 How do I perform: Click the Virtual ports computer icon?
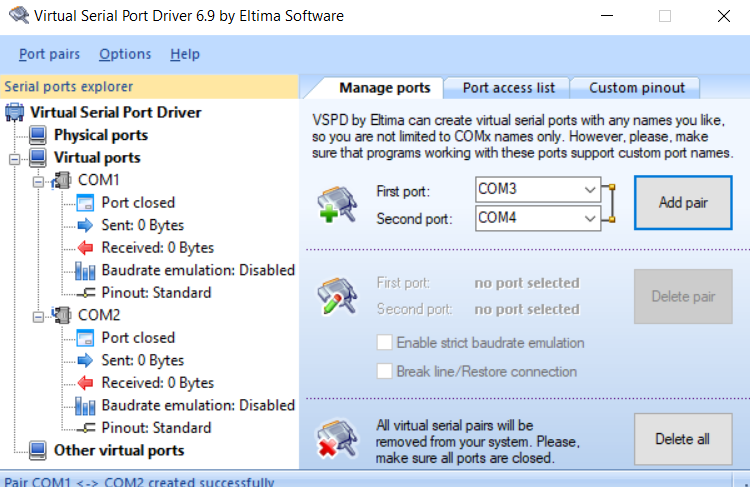click(x=38, y=157)
